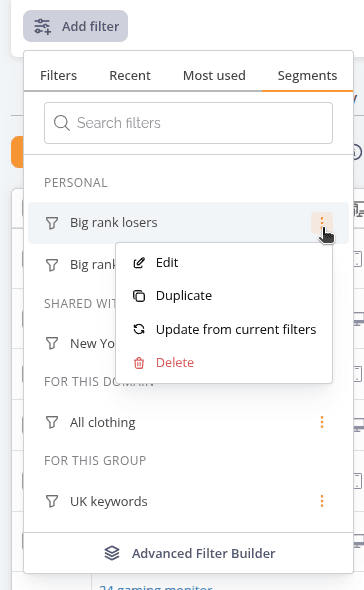Image resolution: width=364 pixels, height=590 pixels.
Task: Click the funnel icon beside New Yo segment
Action: 52,344
